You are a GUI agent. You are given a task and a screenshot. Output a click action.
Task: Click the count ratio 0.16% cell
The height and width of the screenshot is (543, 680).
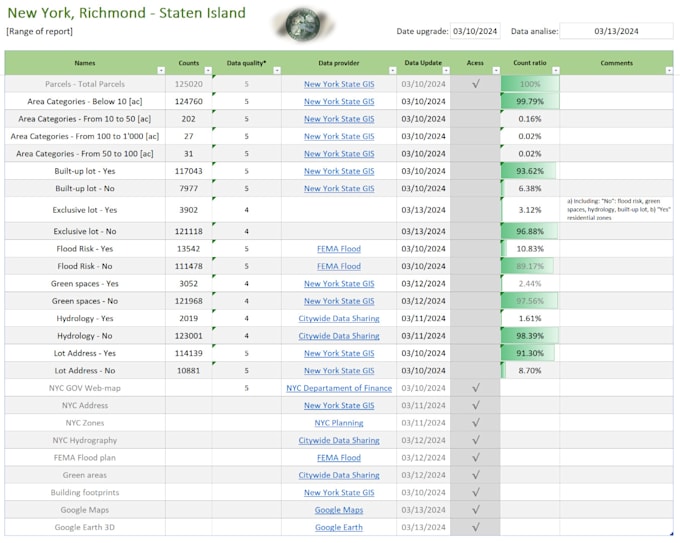click(530, 119)
